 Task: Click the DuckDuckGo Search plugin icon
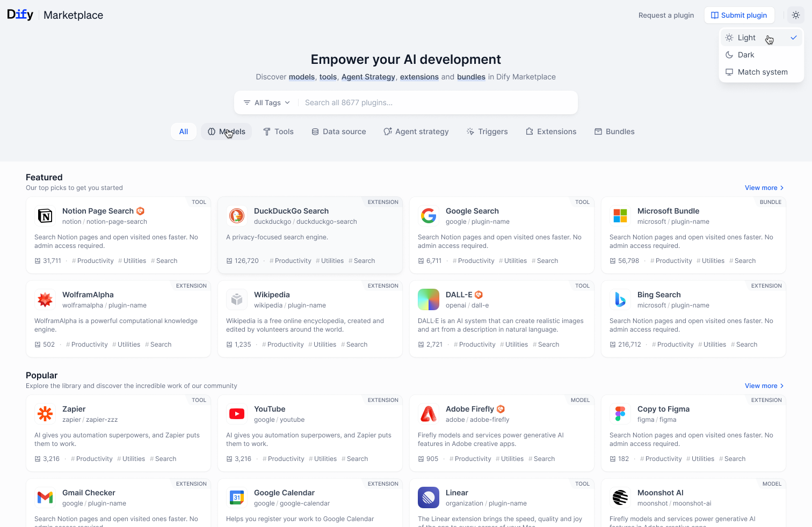point(237,216)
